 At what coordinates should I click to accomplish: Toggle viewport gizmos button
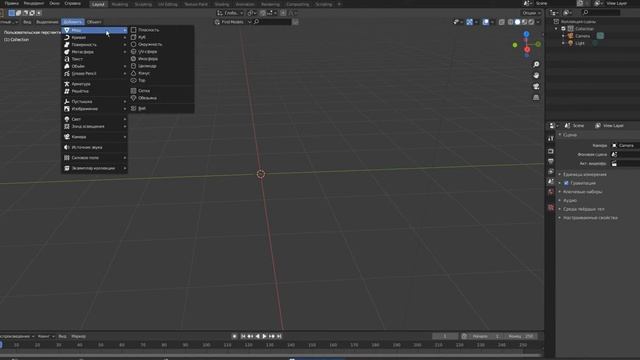[469, 22]
